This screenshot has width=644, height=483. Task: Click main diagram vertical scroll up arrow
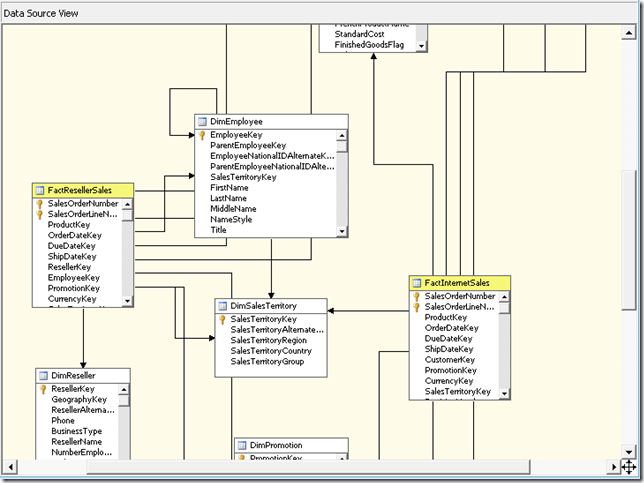(629, 32)
